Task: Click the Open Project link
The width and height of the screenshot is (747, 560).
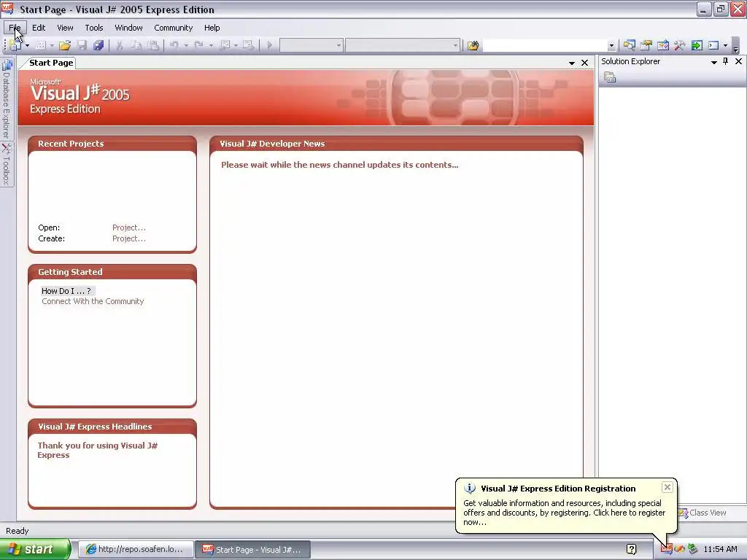Action: [x=129, y=227]
